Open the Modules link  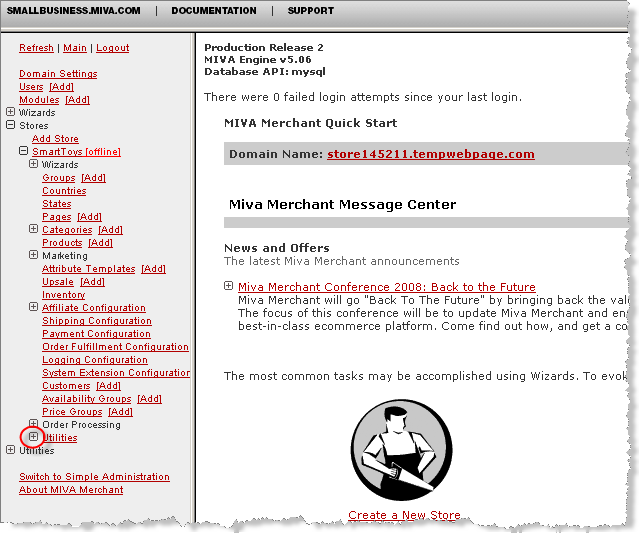click(39, 100)
